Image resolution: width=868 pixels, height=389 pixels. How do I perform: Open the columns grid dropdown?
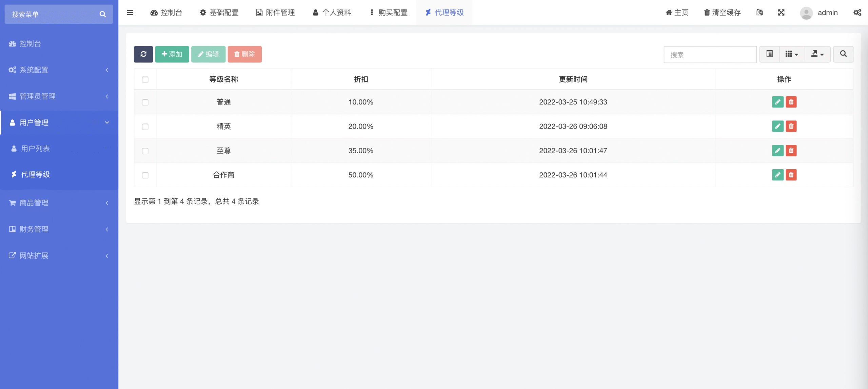[792, 54]
